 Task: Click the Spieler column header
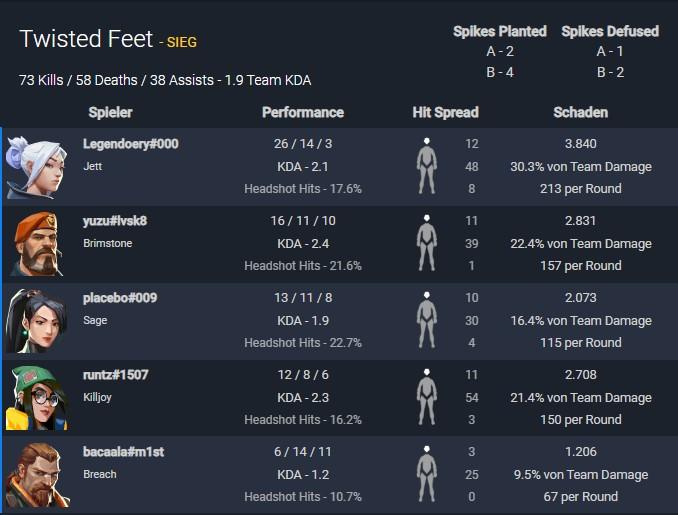coord(110,112)
